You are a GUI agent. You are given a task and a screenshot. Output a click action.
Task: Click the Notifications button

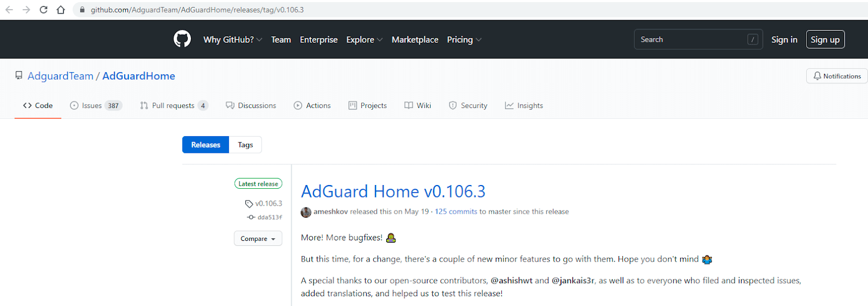837,76
